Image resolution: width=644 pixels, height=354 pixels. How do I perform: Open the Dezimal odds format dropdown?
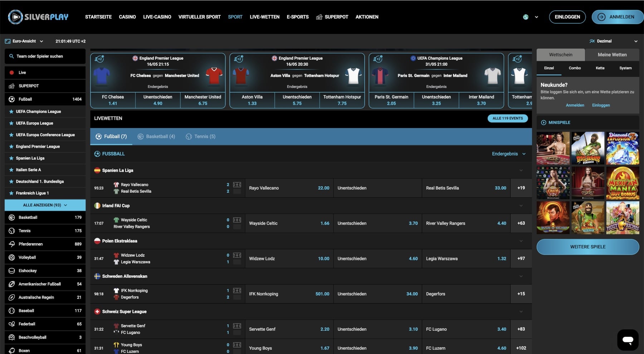614,41
